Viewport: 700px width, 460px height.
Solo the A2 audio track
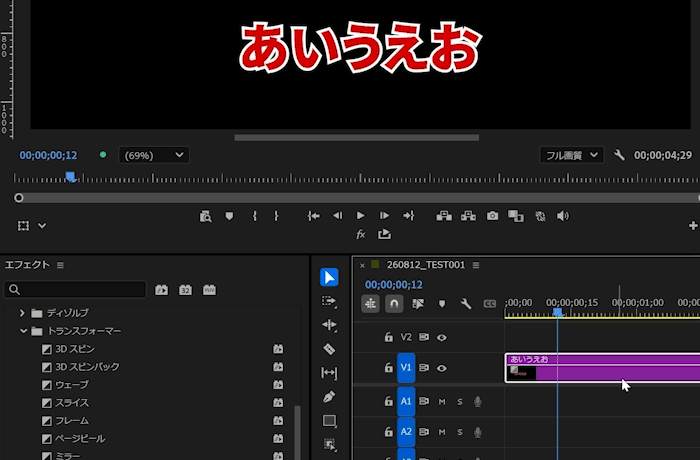point(460,432)
